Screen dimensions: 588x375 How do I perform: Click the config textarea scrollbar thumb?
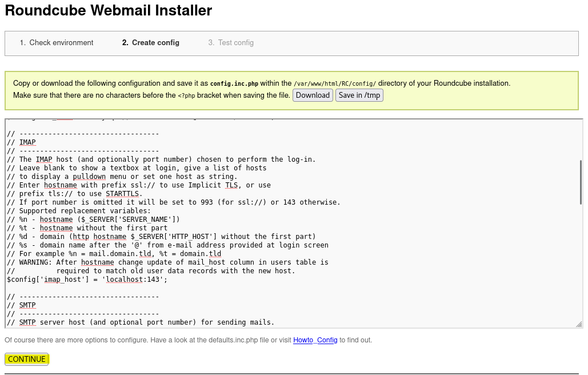(581, 182)
